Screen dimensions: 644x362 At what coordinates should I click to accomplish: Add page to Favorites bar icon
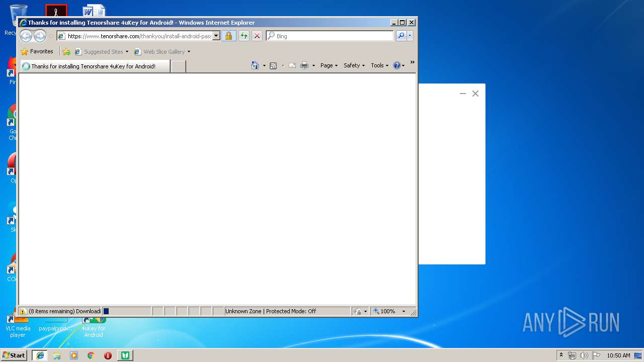[x=66, y=51]
